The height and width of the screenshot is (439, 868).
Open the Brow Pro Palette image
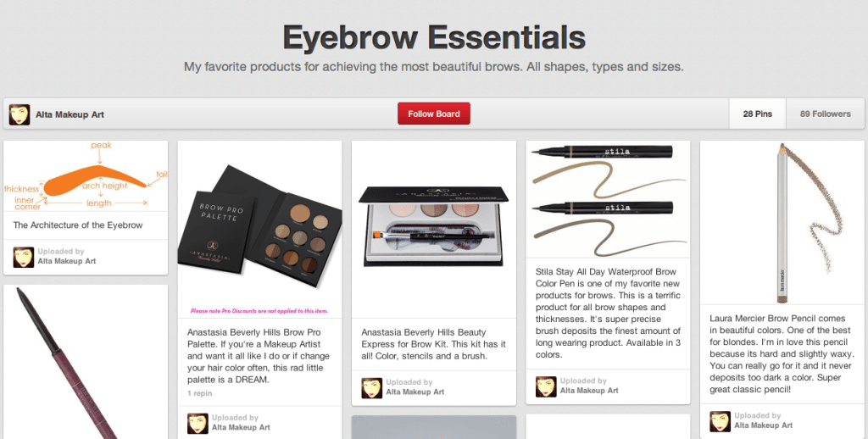259,229
